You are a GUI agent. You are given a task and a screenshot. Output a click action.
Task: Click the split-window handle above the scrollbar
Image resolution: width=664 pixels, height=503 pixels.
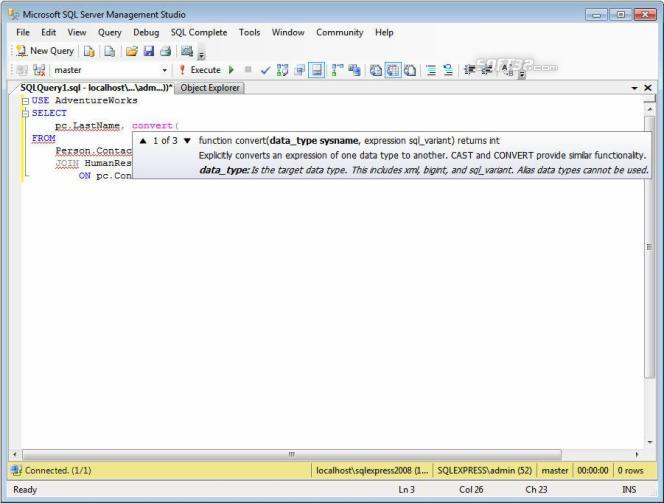(650, 99)
